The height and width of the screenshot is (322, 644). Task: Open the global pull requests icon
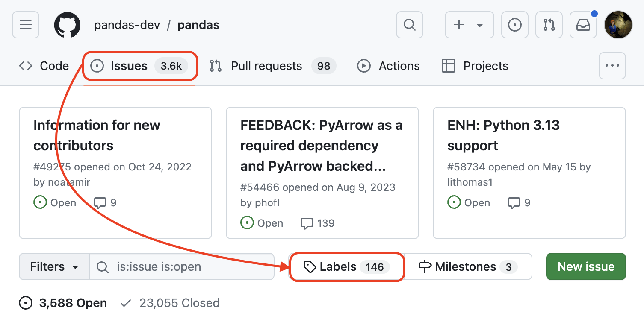(x=549, y=25)
